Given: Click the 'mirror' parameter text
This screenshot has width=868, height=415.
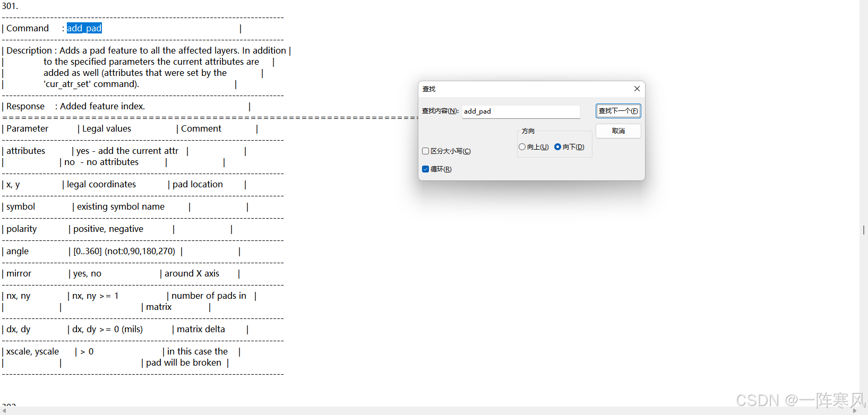Looking at the screenshot, I should [x=19, y=274].
